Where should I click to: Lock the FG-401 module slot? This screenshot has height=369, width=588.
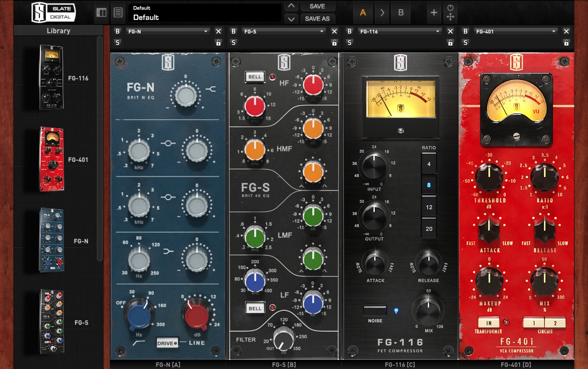click(566, 43)
